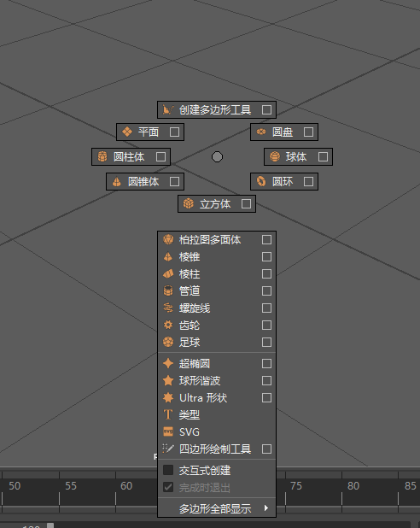This screenshot has height=528, width=420.
Task: Open option box for 圆锥体
Action: tap(174, 182)
